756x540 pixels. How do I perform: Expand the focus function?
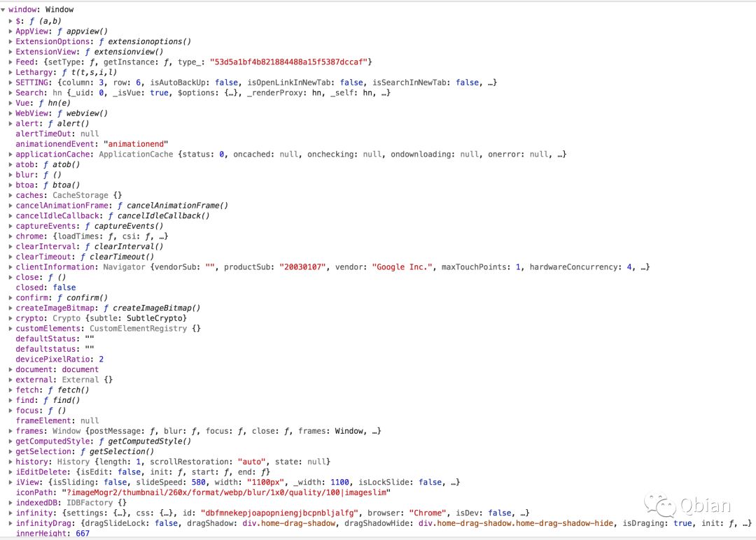10,411
